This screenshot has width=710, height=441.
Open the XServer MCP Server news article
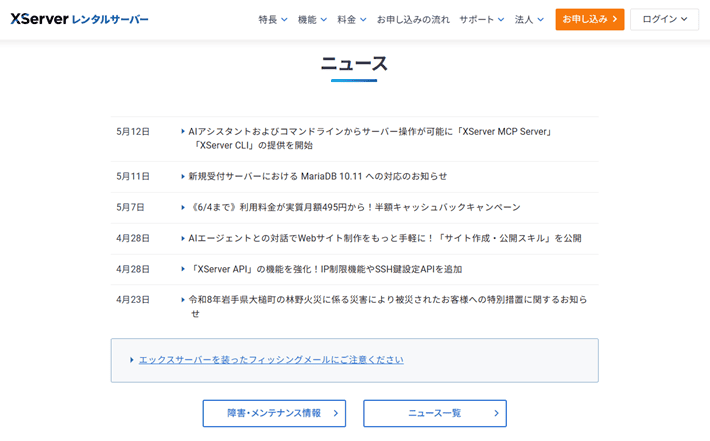click(x=369, y=139)
